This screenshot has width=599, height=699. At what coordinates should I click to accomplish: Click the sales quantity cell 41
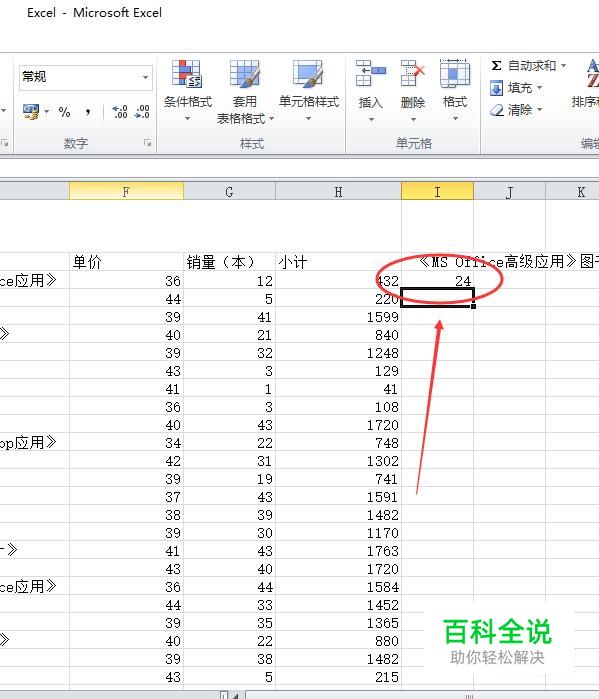tap(229, 317)
